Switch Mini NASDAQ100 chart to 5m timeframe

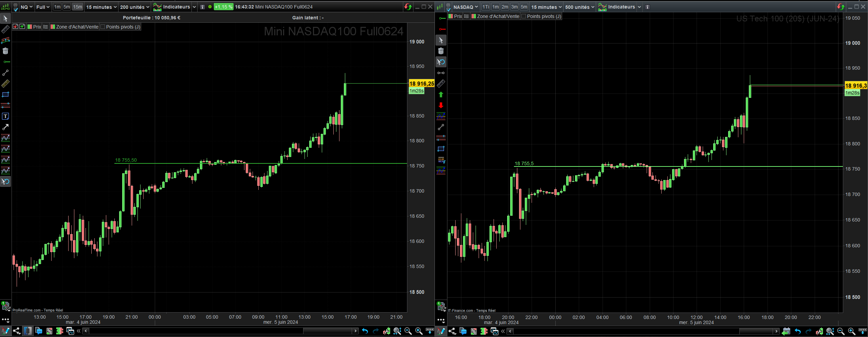click(67, 7)
